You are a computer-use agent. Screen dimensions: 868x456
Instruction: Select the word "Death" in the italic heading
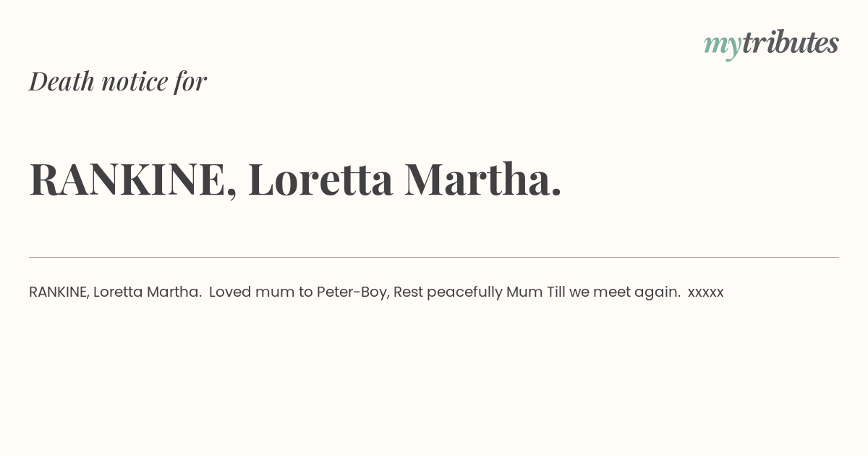pyautogui.click(x=62, y=82)
